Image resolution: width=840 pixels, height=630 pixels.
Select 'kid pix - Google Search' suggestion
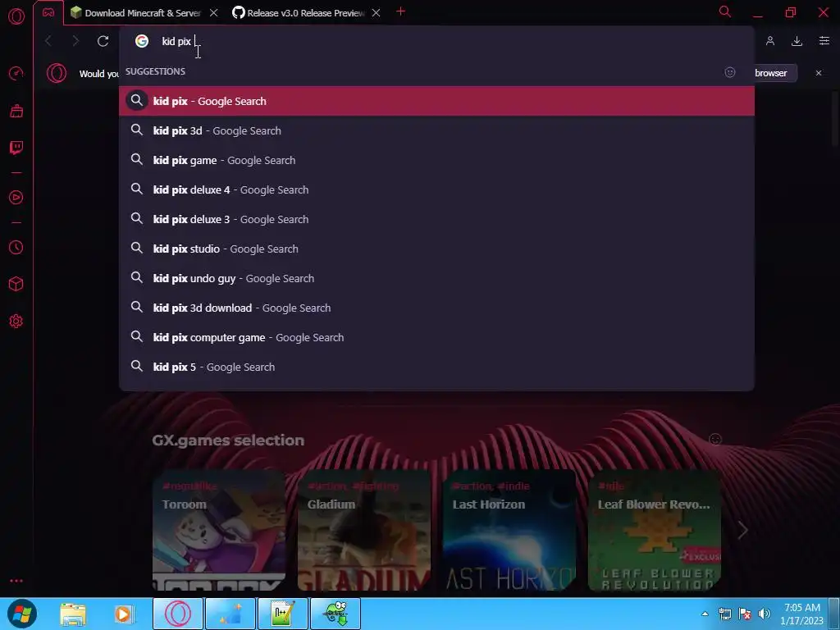(436, 101)
